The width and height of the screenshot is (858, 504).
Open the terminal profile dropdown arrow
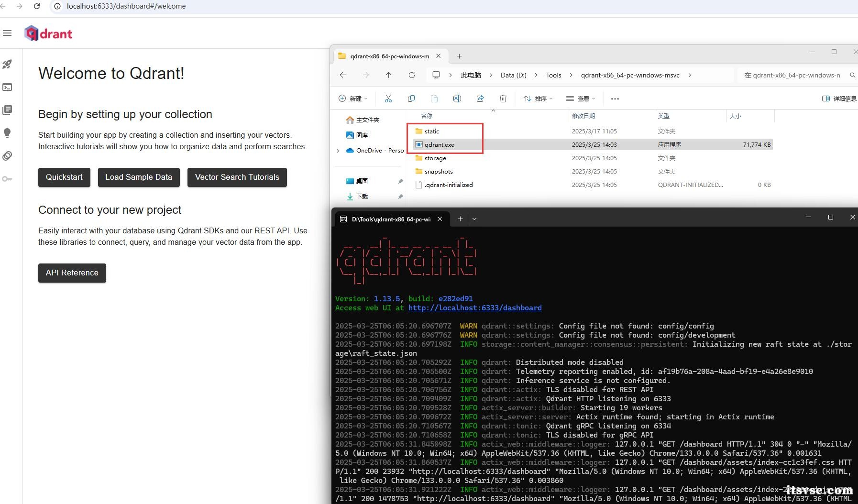(x=474, y=219)
